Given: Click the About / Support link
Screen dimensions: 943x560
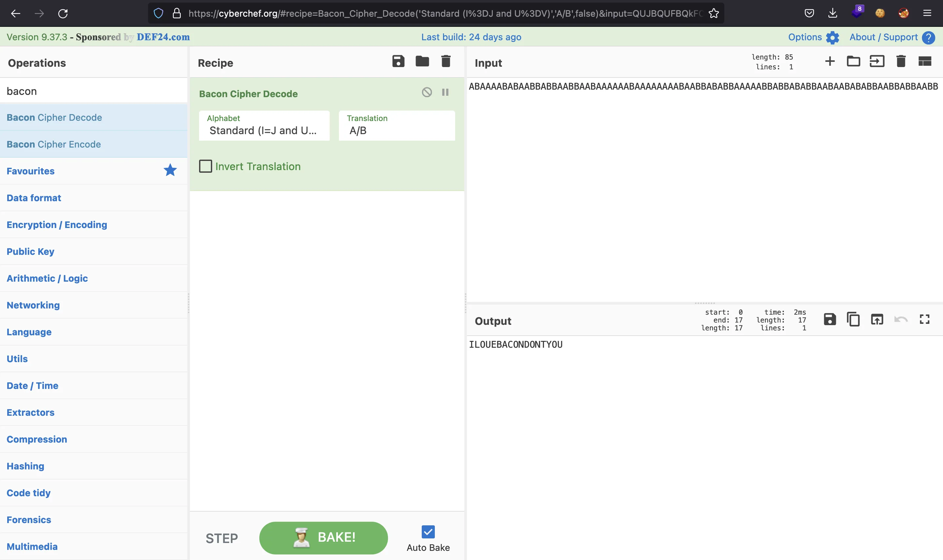Looking at the screenshot, I should coord(884,37).
